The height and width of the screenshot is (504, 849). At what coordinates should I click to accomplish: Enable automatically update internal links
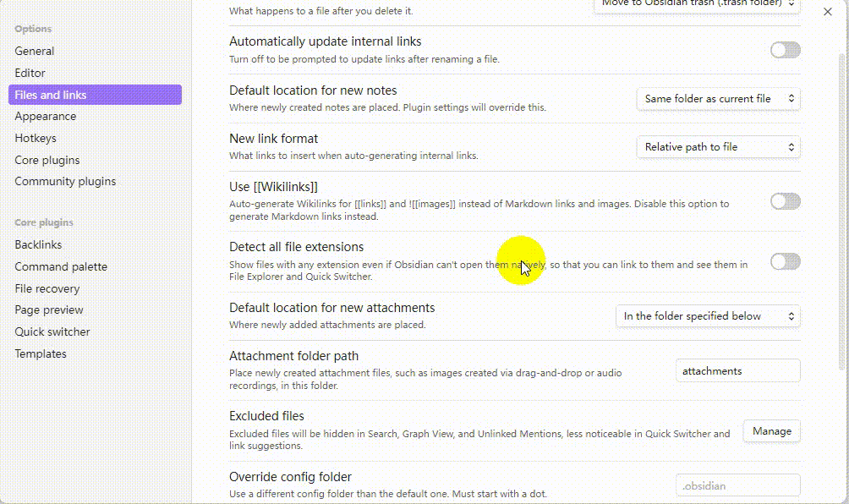pyautogui.click(x=785, y=51)
